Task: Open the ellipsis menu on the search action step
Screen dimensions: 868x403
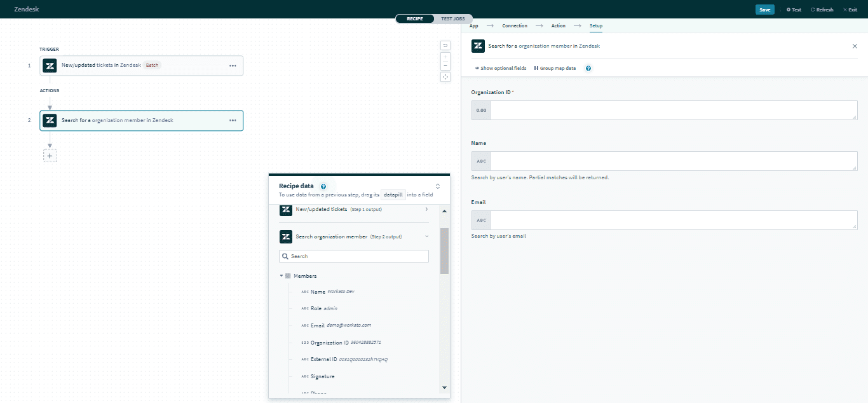Action: click(x=231, y=120)
